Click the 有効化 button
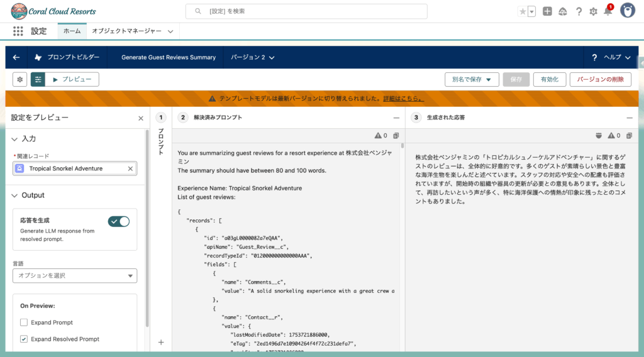Viewport: 644px width, 357px height. point(549,79)
